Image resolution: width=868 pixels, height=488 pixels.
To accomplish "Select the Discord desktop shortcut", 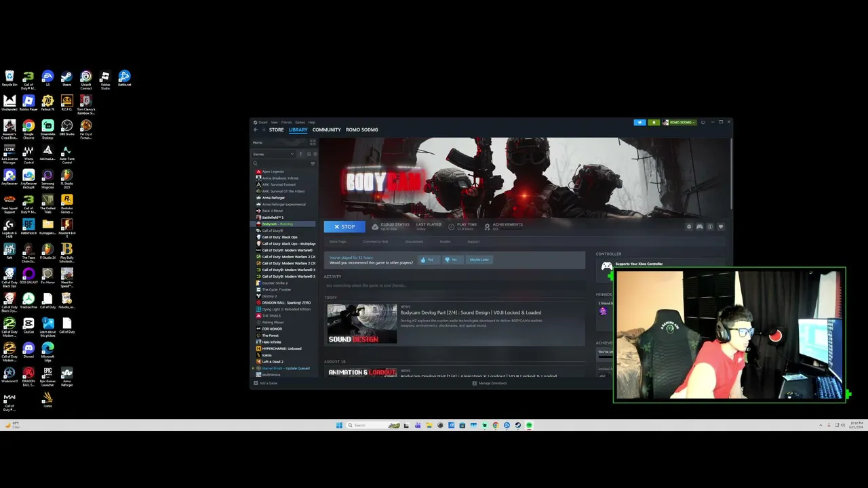I will tap(28, 350).
